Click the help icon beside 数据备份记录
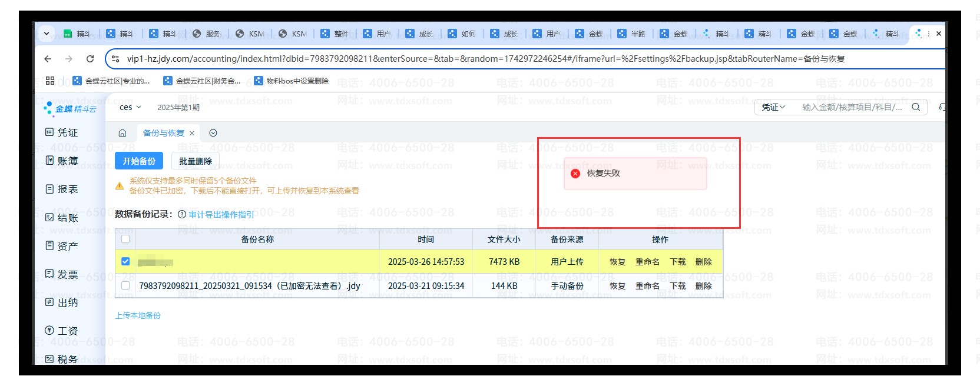980x386 pixels. coord(182,215)
